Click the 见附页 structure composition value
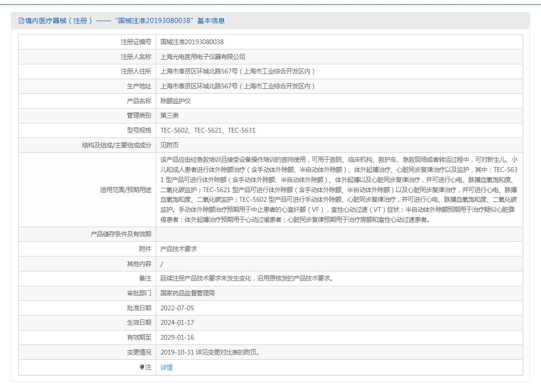Image resolution: width=541 pixels, height=392 pixels. (x=170, y=145)
